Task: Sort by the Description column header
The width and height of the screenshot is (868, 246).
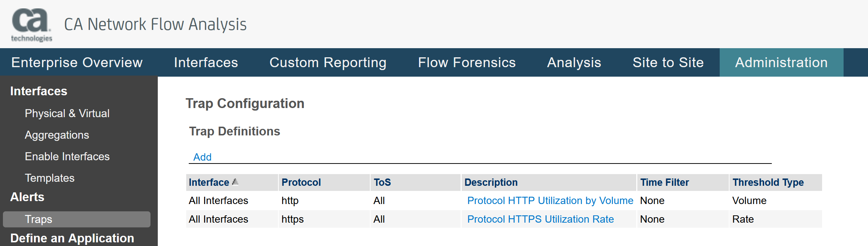Action: 491,182
